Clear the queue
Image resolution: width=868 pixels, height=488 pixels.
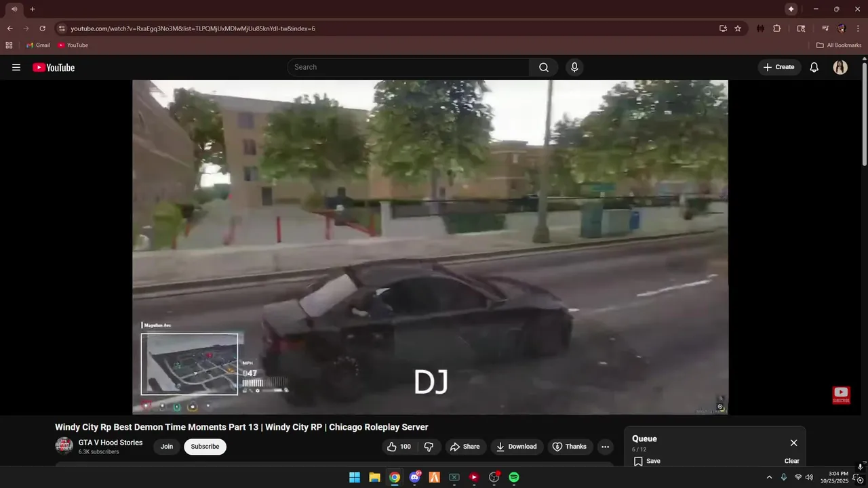pyautogui.click(x=792, y=461)
